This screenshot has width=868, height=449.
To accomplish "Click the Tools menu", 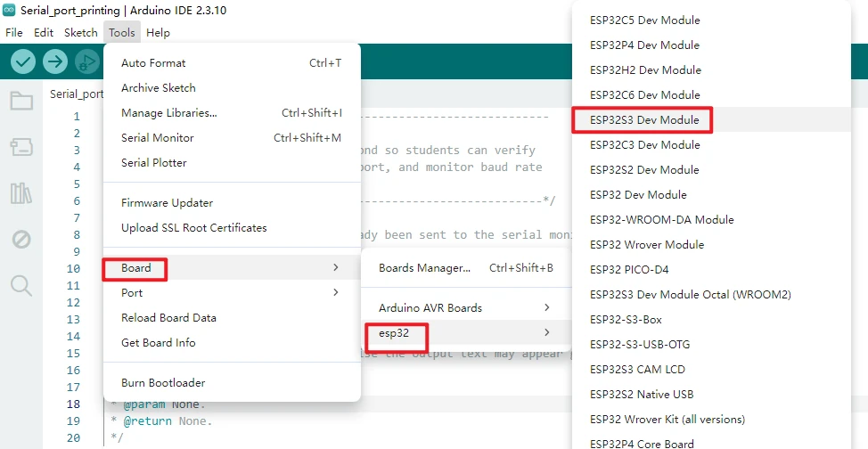I will click(x=122, y=33).
